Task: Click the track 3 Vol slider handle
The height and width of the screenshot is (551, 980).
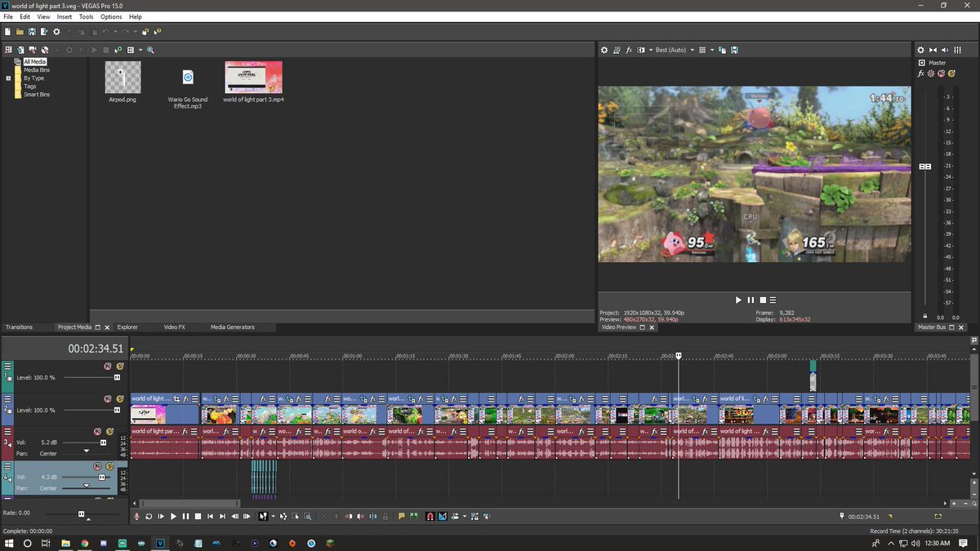Action: tap(103, 442)
